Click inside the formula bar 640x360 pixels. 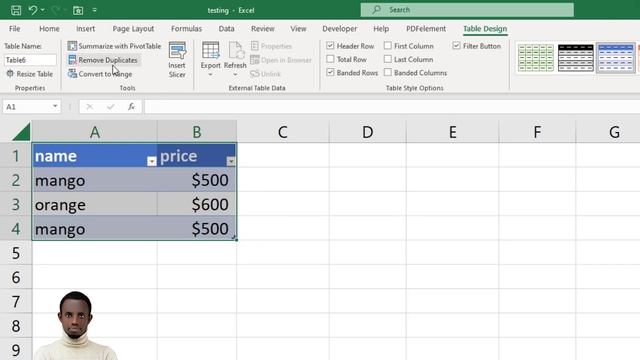click(x=392, y=107)
